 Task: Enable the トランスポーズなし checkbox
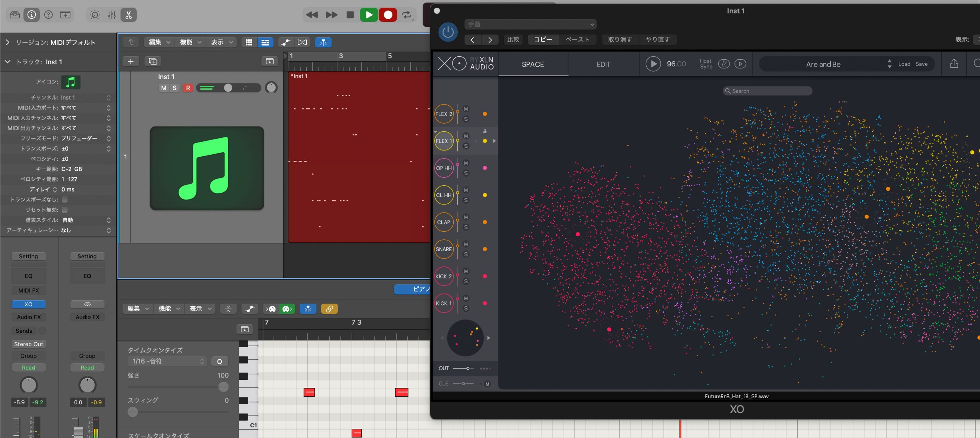(65, 199)
